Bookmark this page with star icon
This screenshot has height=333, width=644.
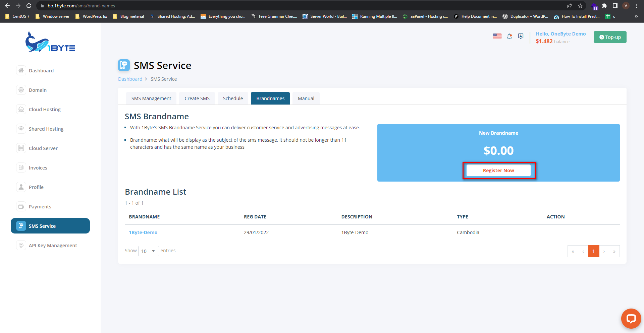[580, 6]
